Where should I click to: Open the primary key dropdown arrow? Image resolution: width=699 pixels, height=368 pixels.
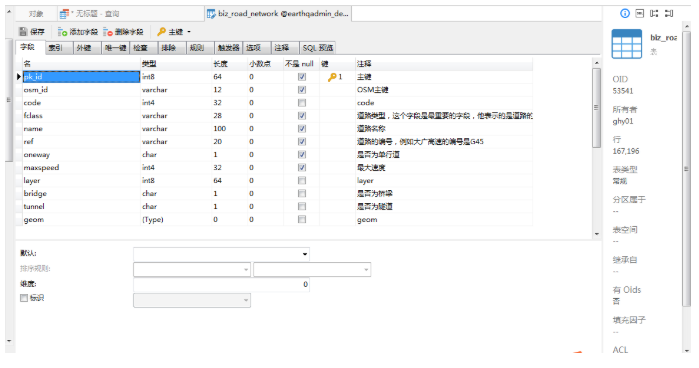point(189,32)
